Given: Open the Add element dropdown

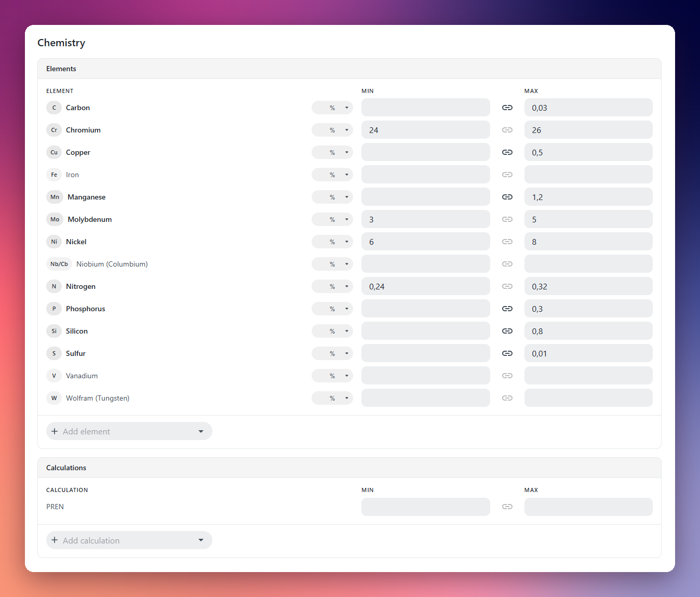Looking at the screenshot, I should tap(129, 431).
